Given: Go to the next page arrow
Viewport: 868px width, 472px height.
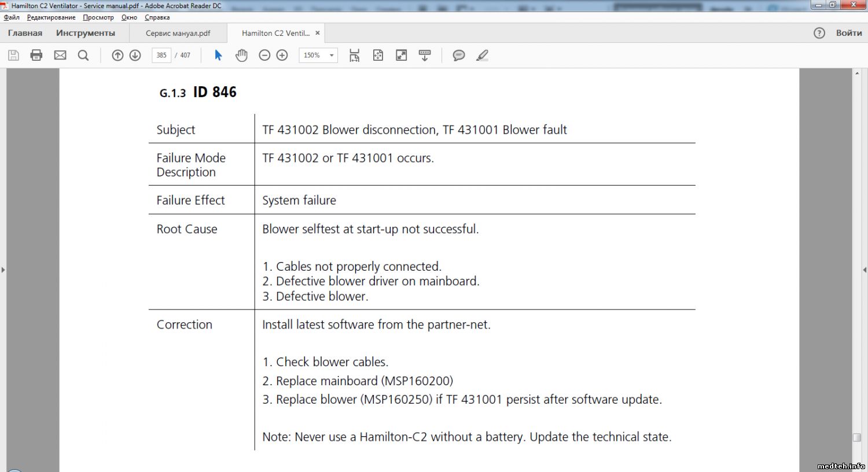Looking at the screenshot, I should coord(135,56).
